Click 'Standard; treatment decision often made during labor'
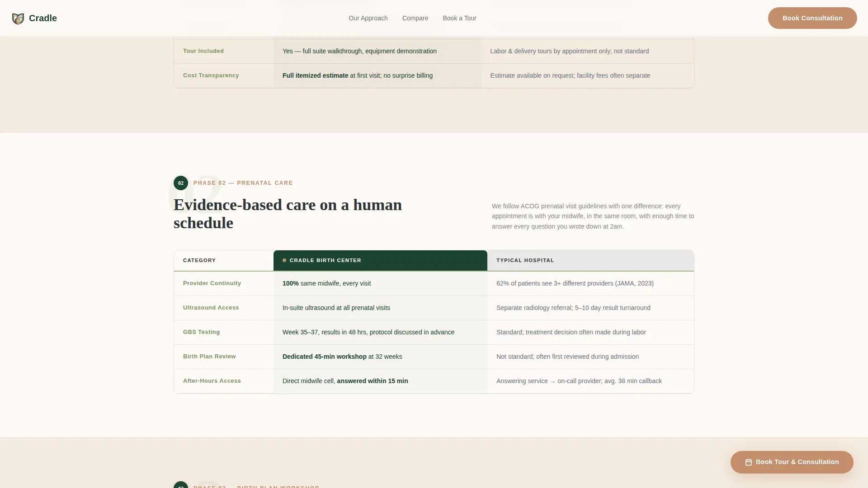 [590, 332]
